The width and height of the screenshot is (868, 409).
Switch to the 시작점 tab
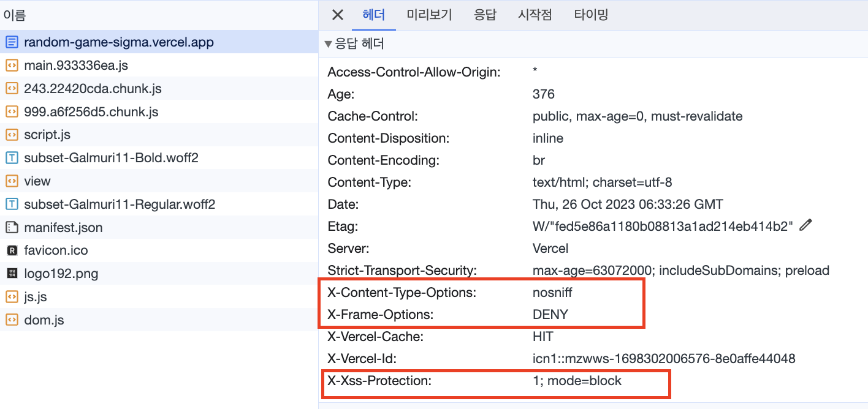[x=535, y=15]
